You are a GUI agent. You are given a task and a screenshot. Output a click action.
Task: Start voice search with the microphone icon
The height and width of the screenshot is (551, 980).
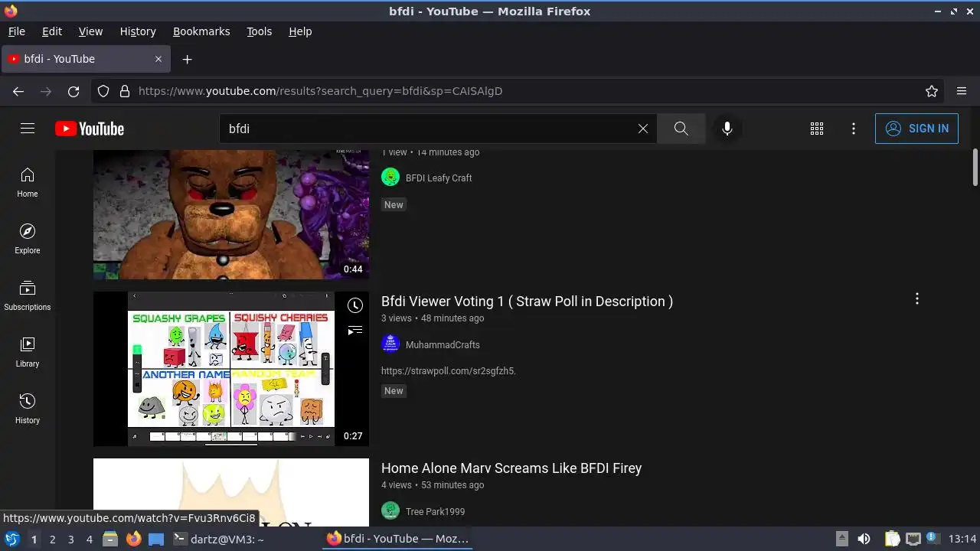click(x=727, y=129)
